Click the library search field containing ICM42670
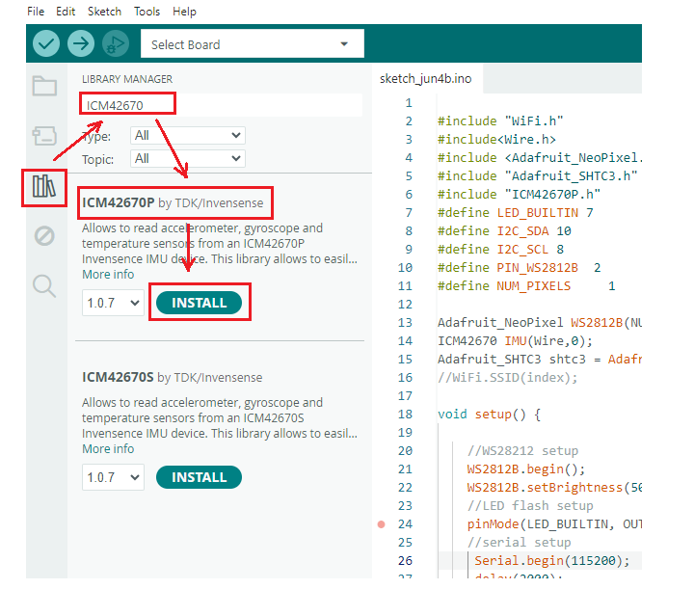694x616 pixels. point(222,104)
